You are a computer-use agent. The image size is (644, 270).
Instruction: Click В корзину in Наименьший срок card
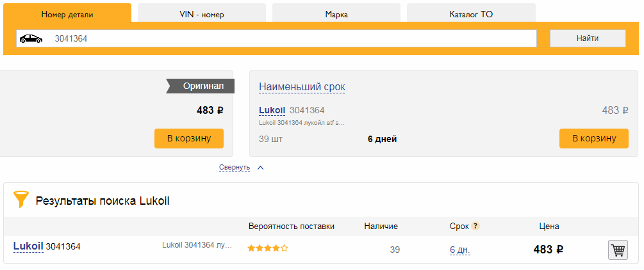tap(594, 138)
